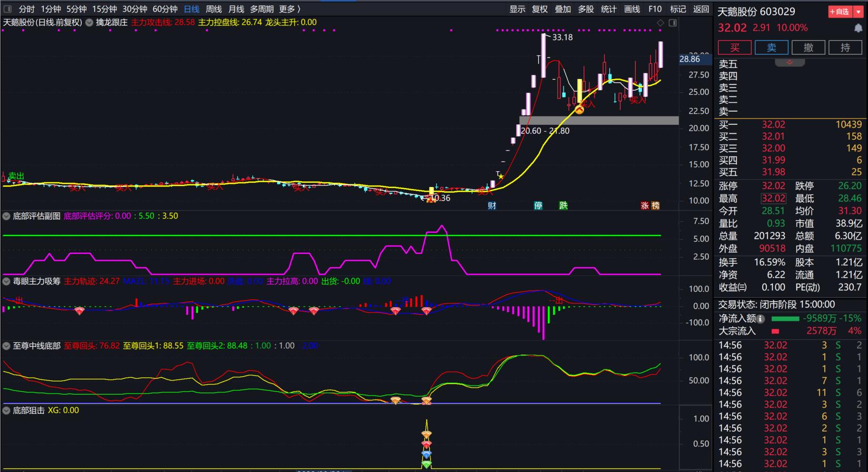The image size is (868, 472).
Task: Activate the 画线 drawing tool
Action: (632, 9)
